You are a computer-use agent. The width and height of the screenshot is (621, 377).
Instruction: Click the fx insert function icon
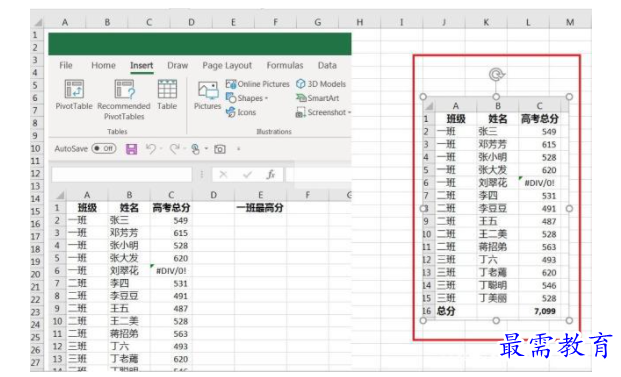pyautogui.click(x=271, y=174)
